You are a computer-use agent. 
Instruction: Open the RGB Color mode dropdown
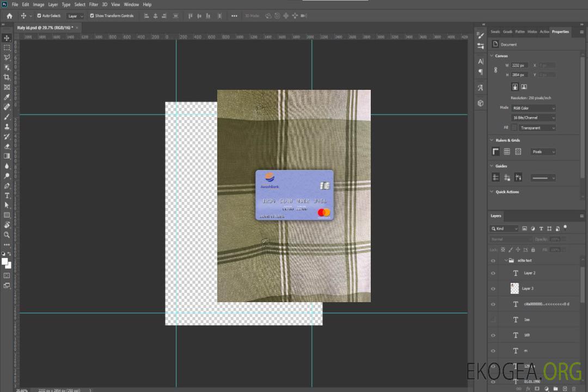[534, 108]
